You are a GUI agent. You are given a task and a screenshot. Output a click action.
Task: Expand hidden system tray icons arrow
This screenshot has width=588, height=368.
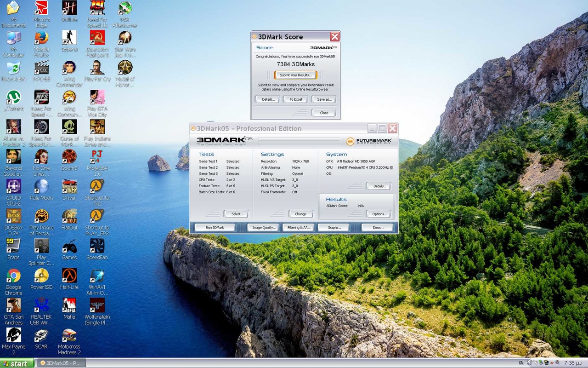(530, 363)
